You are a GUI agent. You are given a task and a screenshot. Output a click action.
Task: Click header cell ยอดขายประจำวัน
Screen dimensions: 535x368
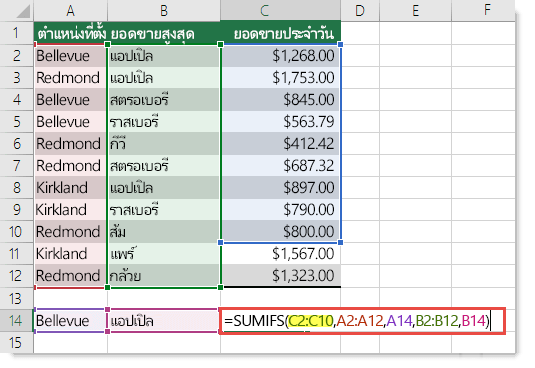(280, 33)
